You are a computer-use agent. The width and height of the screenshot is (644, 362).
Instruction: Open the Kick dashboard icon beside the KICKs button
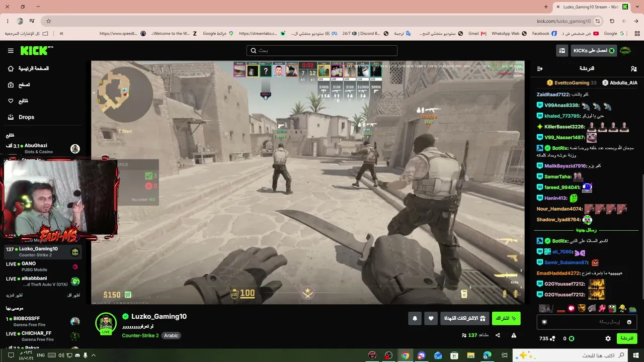click(562, 51)
